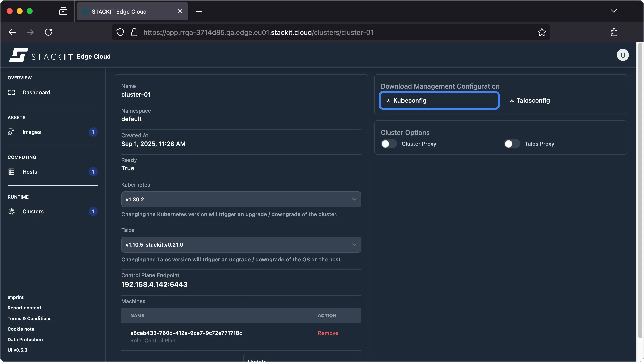
Task: Click the browser tracking protection shield
Action: click(120, 32)
